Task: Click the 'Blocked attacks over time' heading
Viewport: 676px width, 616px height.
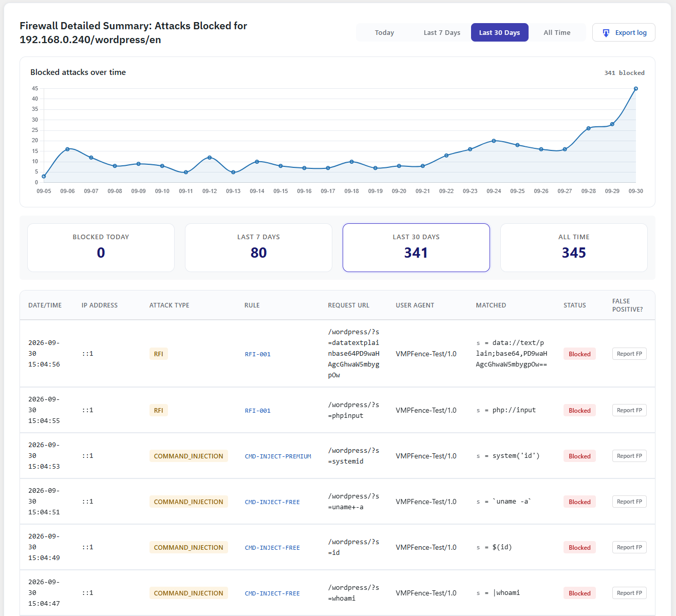Action: [78, 72]
